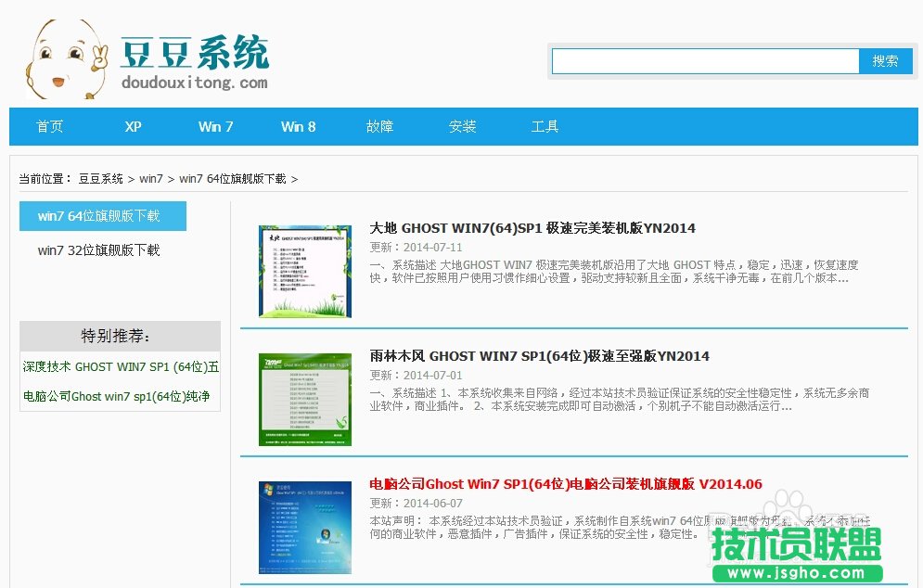Open the 电脑公司 Ghost Win7 screenshot thumbnail

pyautogui.click(x=305, y=526)
